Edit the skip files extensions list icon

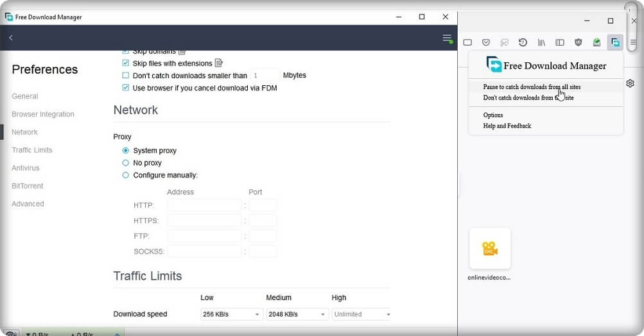pyautogui.click(x=218, y=63)
